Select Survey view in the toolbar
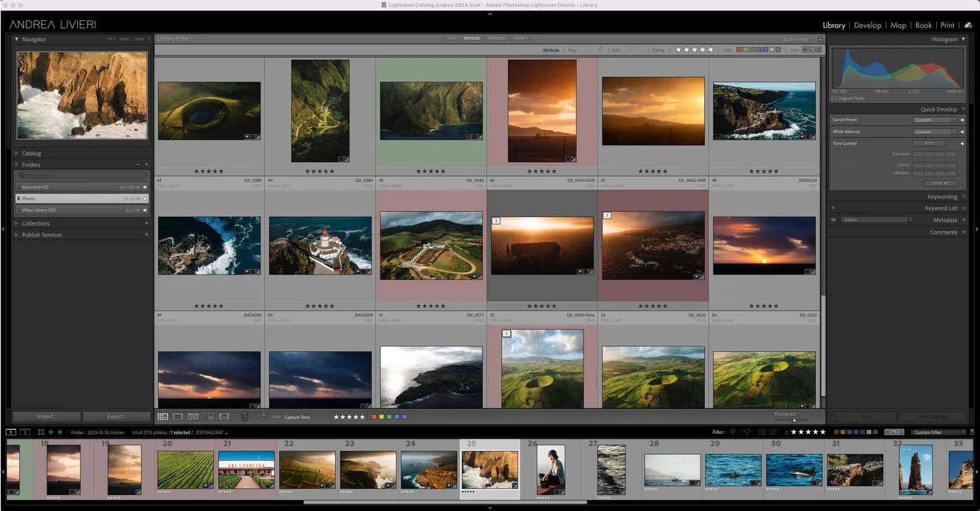The image size is (980, 511). (x=209, y=416)
